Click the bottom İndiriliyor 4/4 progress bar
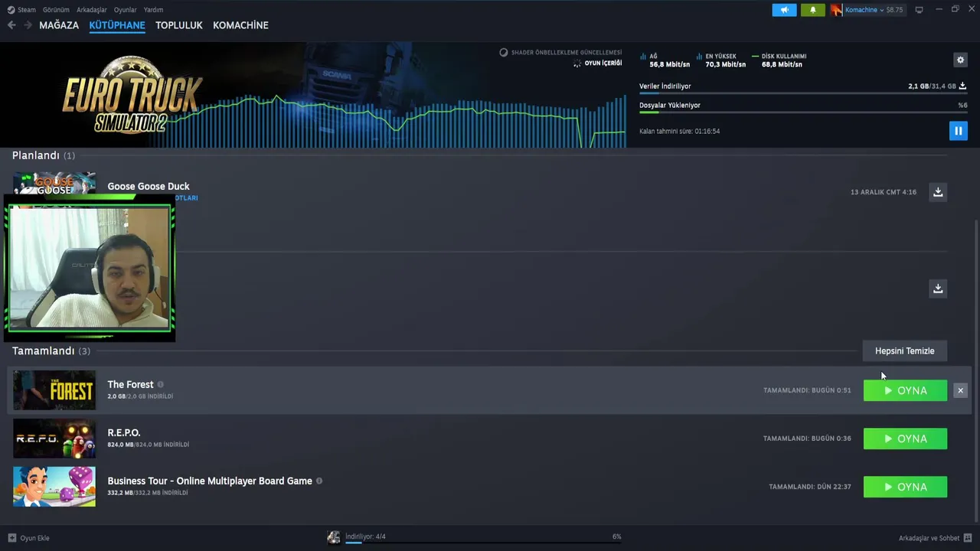Image resolution: width=980 pixels, height=551 pixels. [x=483, y=543]
